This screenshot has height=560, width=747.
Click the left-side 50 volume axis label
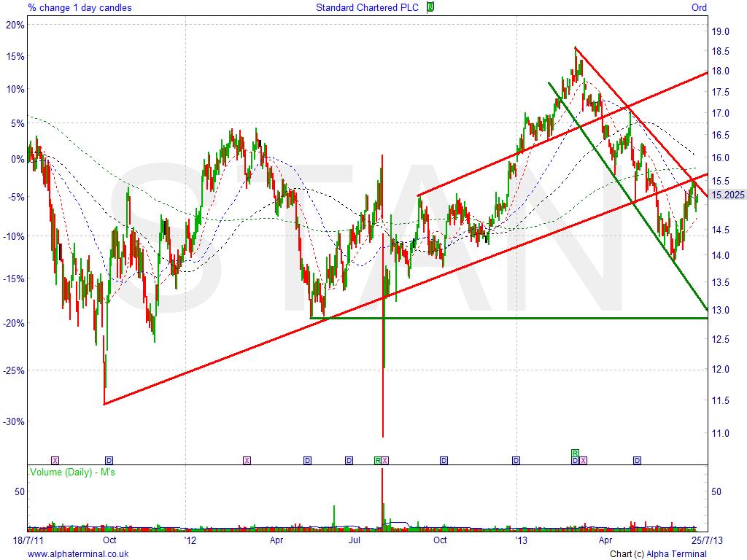click(x=20, y=491)
